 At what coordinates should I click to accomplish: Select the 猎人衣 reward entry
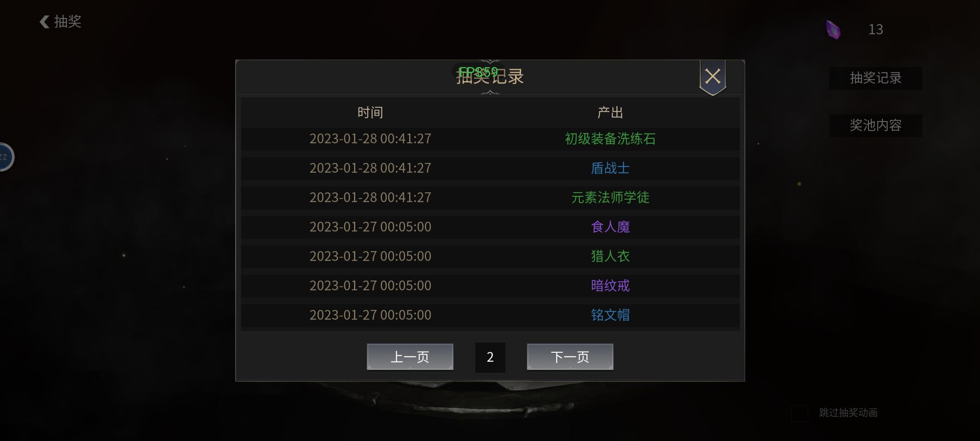pos(610,256)
